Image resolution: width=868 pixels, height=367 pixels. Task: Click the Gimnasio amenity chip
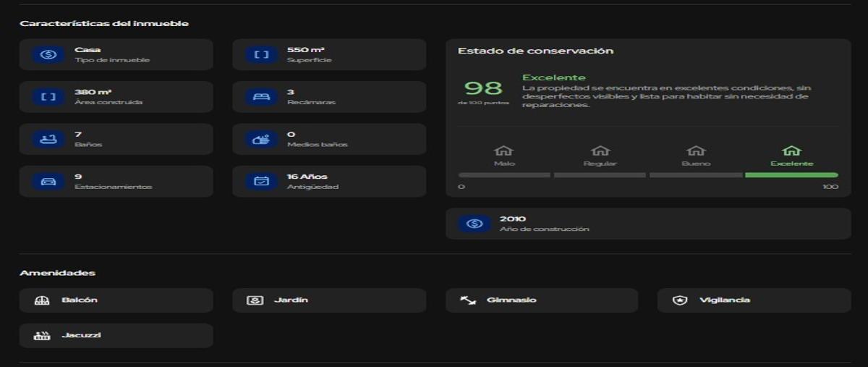click(x=541, y=300)
